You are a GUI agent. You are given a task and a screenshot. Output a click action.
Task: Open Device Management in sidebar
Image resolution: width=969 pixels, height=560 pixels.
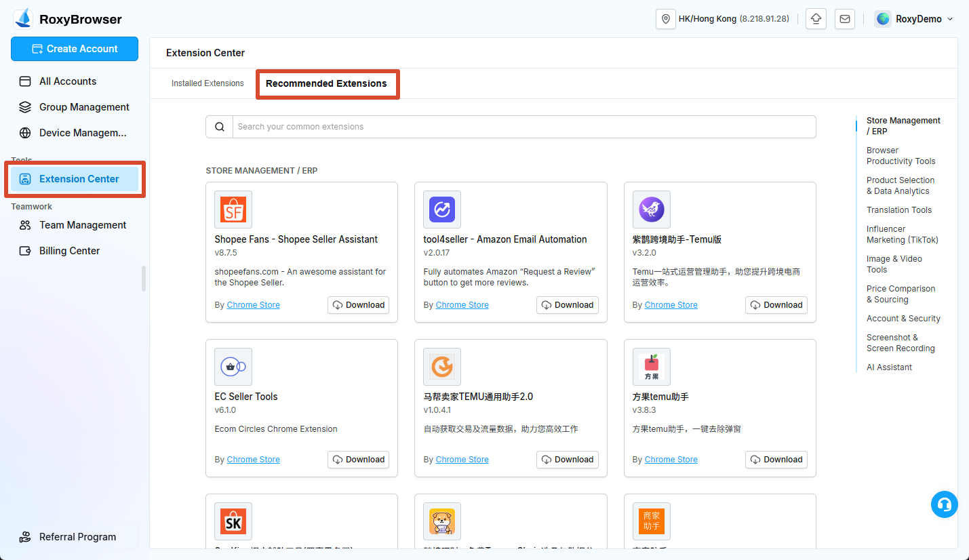(75, 133)
